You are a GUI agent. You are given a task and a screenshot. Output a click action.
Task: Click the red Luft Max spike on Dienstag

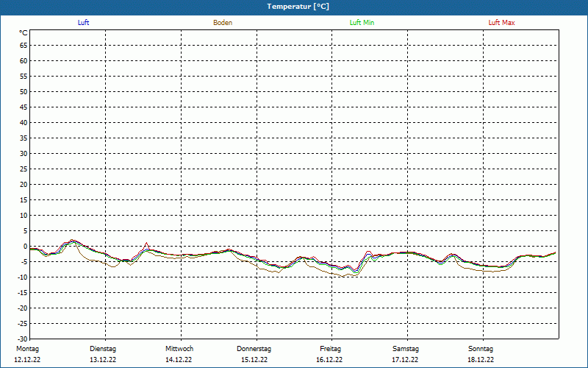[x=146, y=245]
